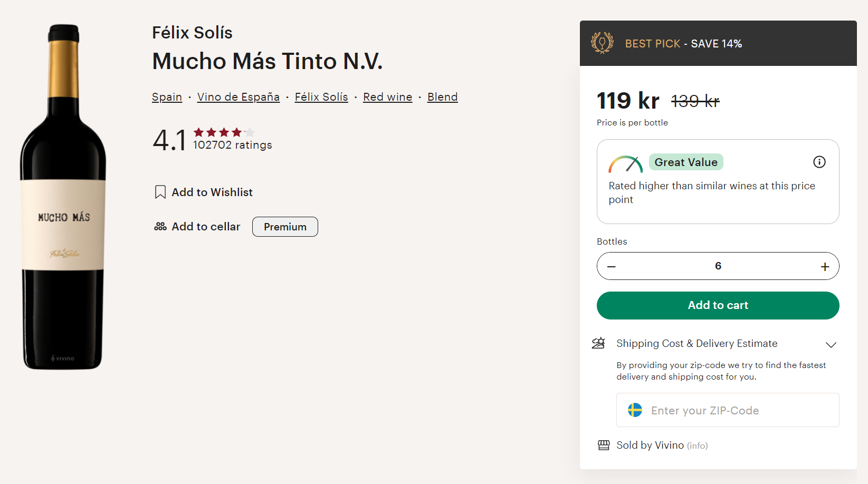Click the Mucho Más bottle image
Viewport: 868px width, 484px height.
(x=63, y=197)
